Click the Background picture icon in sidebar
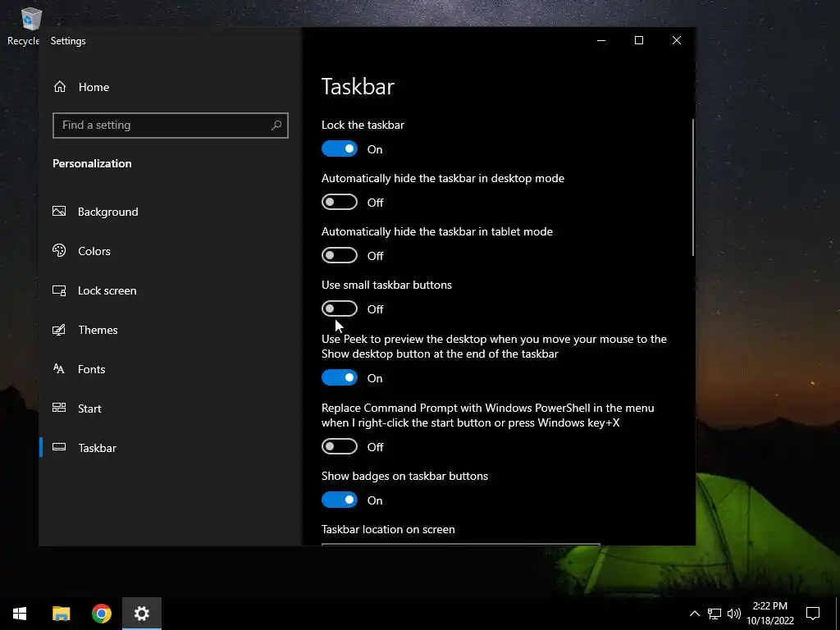840x630 pixels. click(59, 211)
